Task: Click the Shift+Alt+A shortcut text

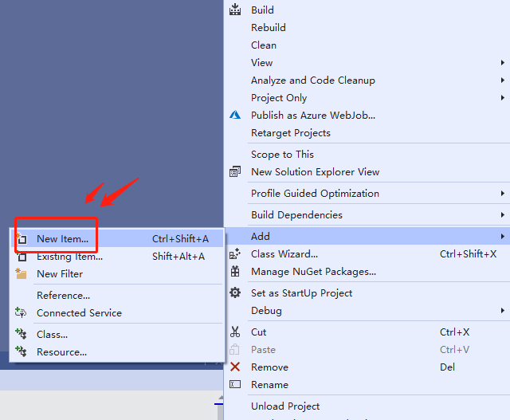Action: 178,257
